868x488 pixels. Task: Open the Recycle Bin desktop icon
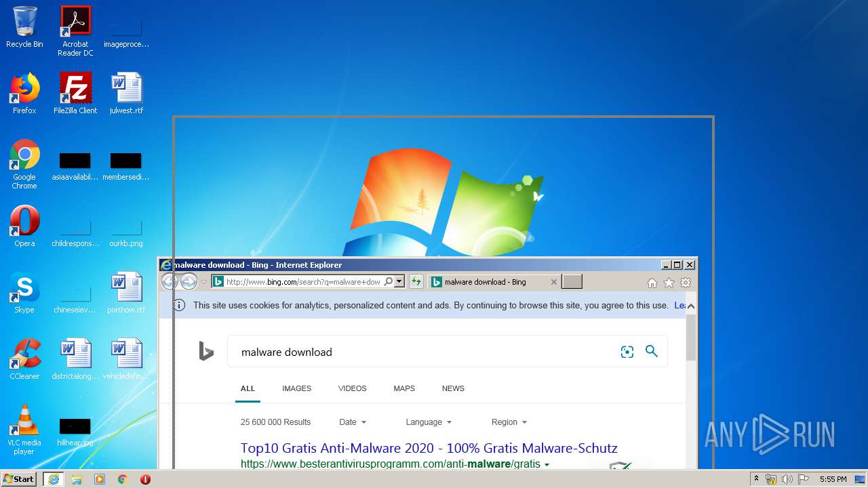[x=24, y=27]
